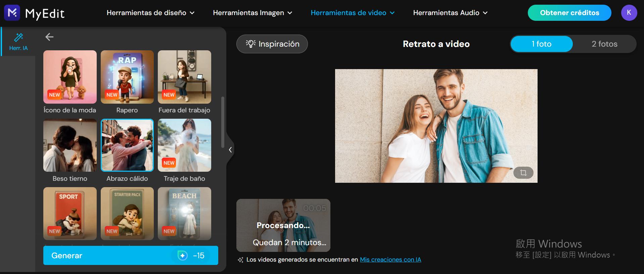Click the uploaded couple photo preview
Viewport: 644px width, 274px height.
pyautogui.click(x=436, y=126)
